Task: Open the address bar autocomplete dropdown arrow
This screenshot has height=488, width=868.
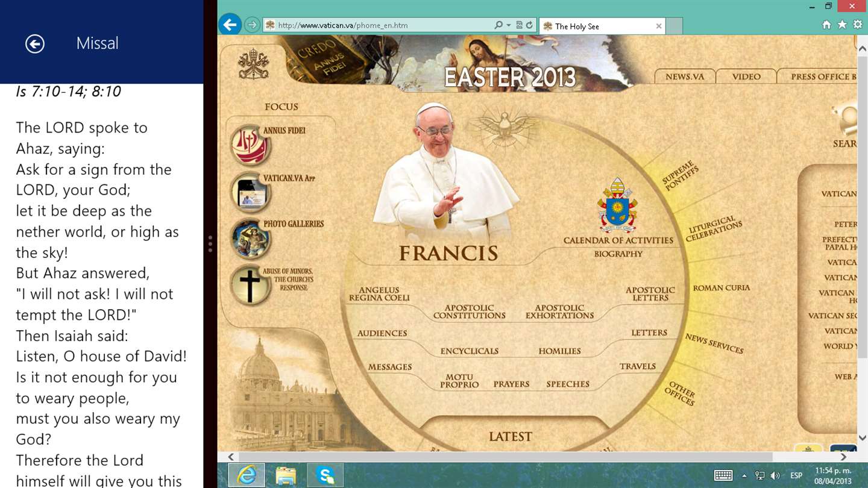Action: pyautogui.click(x=509, y=25)
